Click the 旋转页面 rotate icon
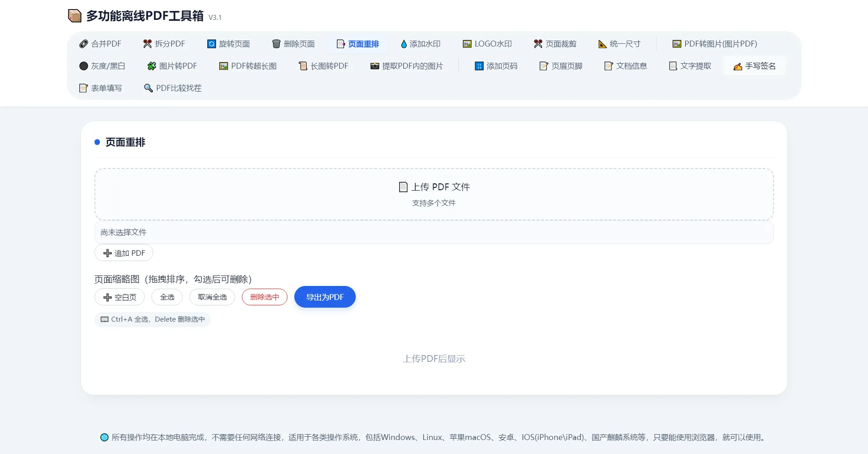 (x=212, y=44)
